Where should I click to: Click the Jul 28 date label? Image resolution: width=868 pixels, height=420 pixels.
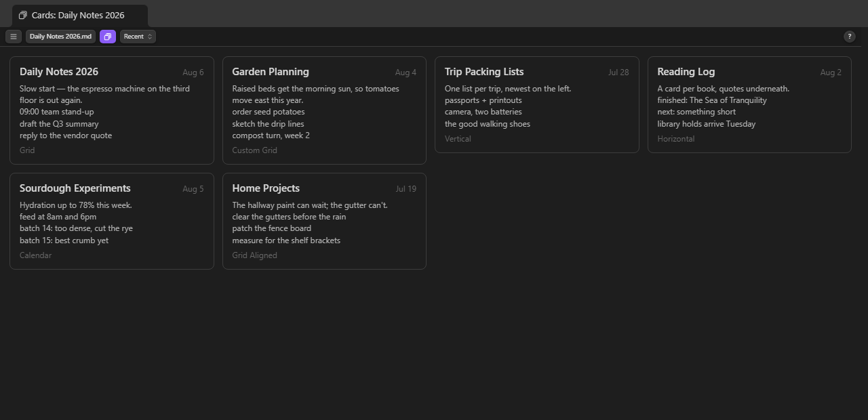(x=618, y=72)
